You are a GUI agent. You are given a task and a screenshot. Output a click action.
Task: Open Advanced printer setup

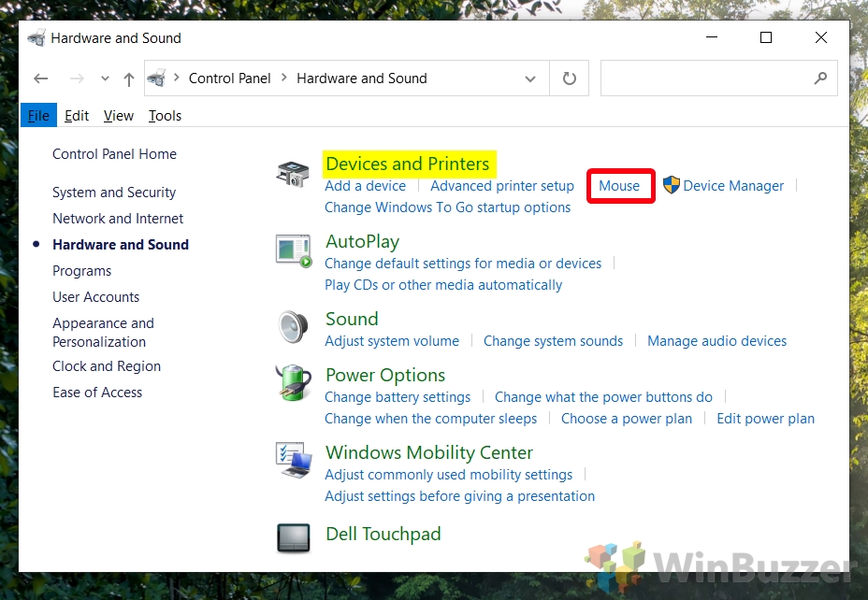(502, 186)
